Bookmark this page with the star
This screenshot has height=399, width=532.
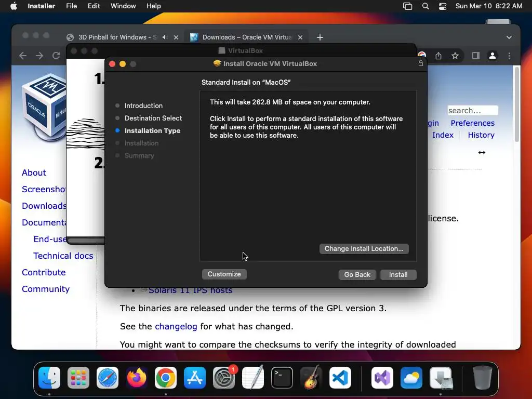tap(455, 56)
